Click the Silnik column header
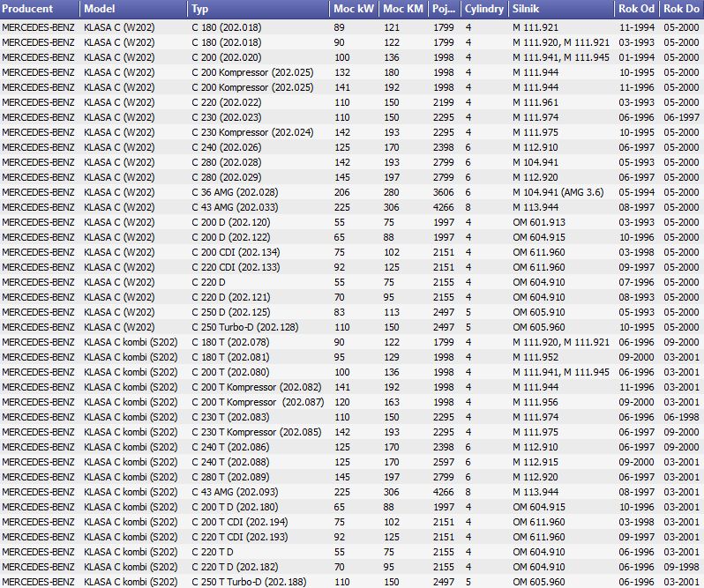704x588 pixels. (x=561, y=9)
